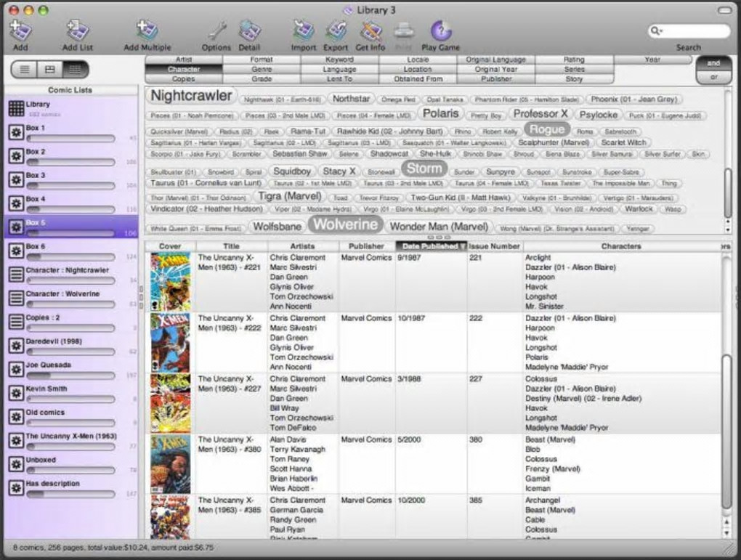Select the Artist filter tab
Image resolution: width=741 pixels, height=560 pixels.
[x=184, y=60]
